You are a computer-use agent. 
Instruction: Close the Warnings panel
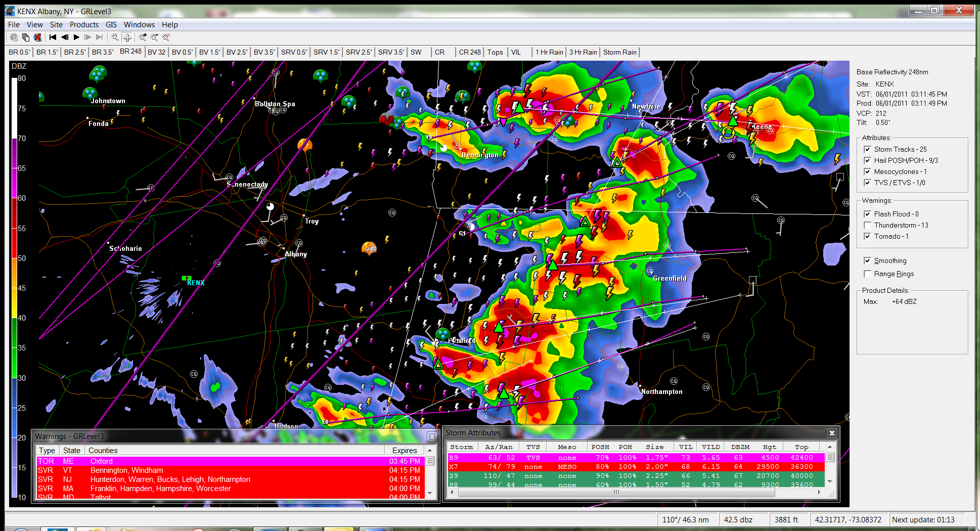tap(432, 436)
